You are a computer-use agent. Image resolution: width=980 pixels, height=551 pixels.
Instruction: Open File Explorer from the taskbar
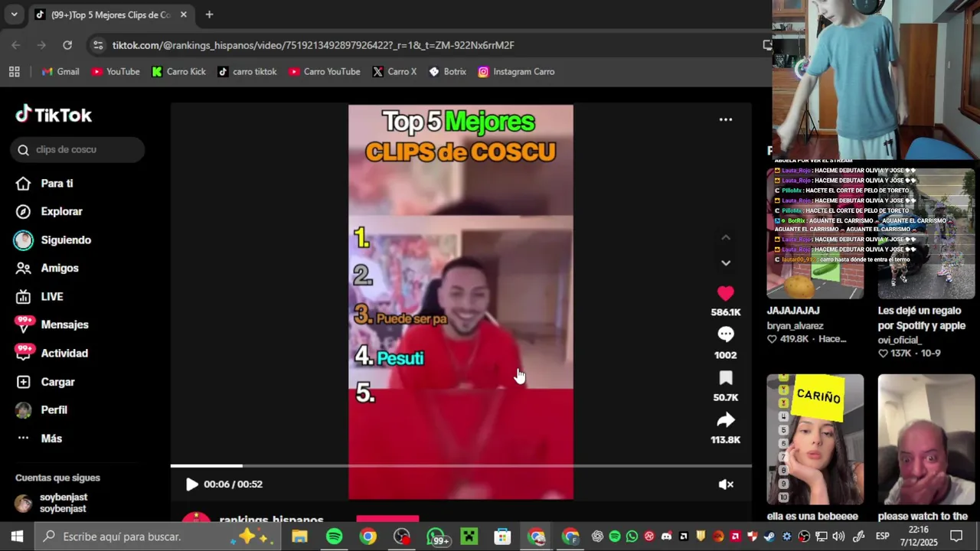pyautogui.click(x=300, y=536)
